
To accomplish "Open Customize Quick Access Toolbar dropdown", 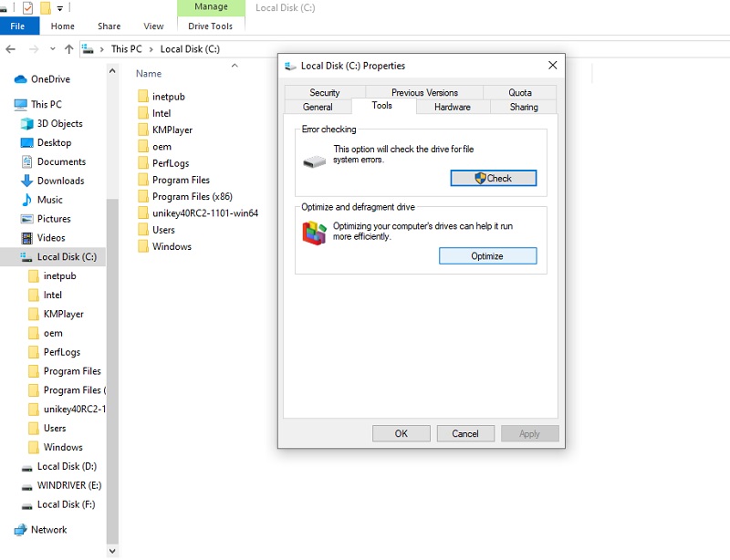I will coord(59,8).
